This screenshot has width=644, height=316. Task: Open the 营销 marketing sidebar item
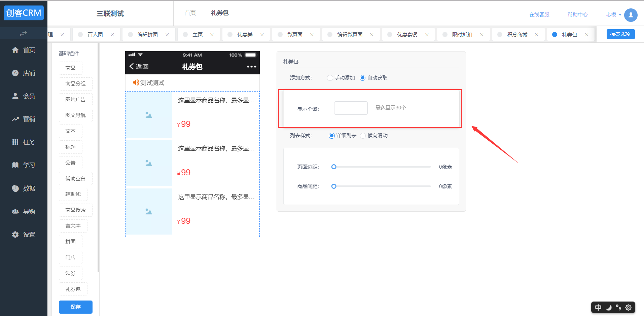(x=24, y=119)
